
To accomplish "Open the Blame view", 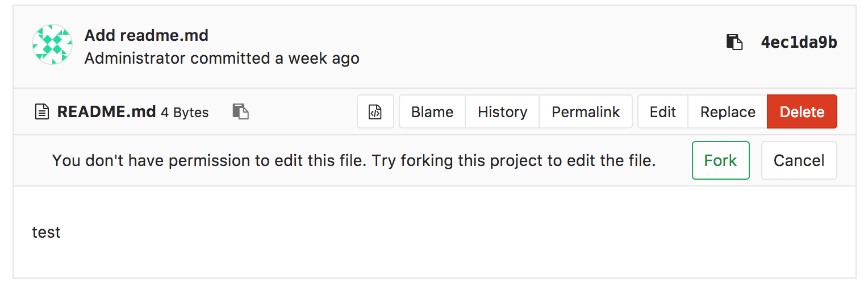I will pyautogui.click(x=432, y=112).
